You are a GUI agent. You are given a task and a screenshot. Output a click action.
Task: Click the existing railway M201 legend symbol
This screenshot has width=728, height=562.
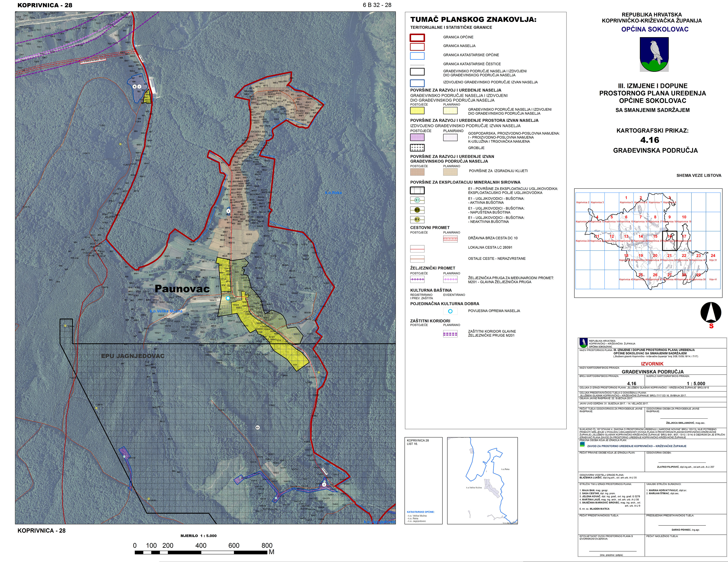click(x=417, y=279)
